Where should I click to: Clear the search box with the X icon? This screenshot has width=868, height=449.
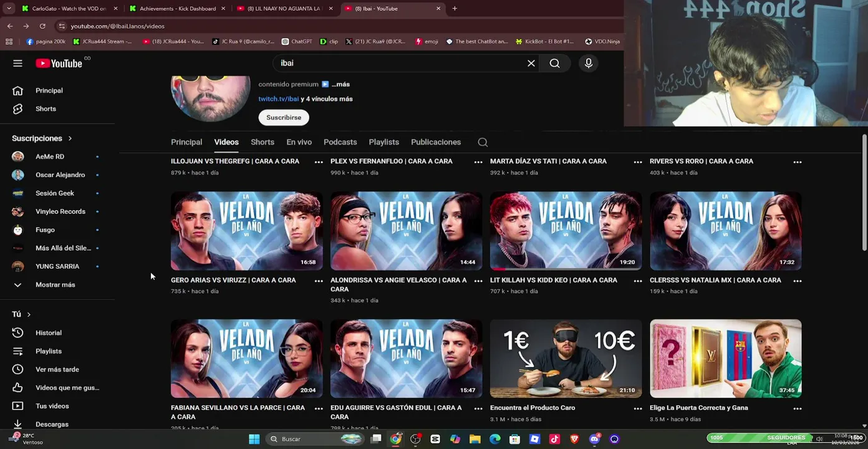coord(531,63)
